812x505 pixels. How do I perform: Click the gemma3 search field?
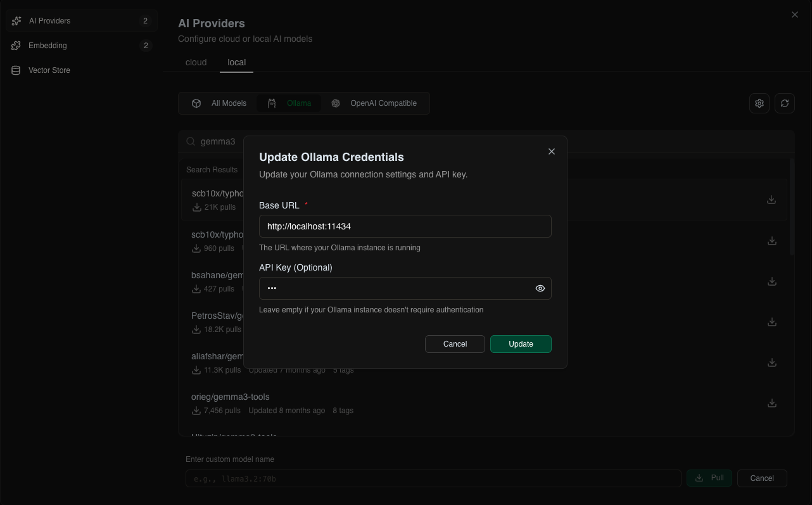[x=486, y=141]
